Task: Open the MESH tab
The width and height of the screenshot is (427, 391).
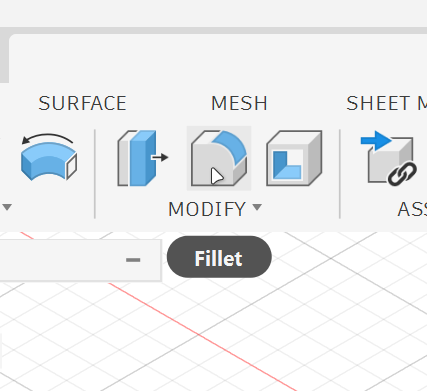Action: pyautogui.click(x=239, y=103)
